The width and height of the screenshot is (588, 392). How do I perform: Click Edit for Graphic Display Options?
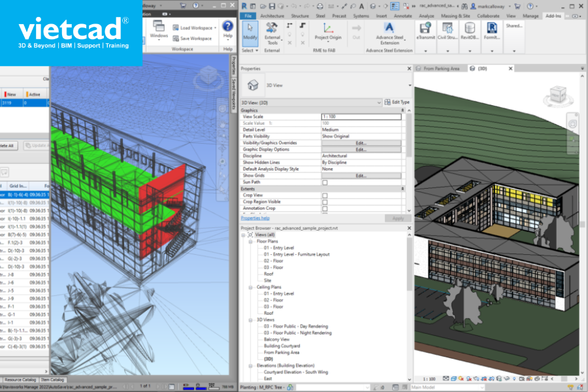361,150
